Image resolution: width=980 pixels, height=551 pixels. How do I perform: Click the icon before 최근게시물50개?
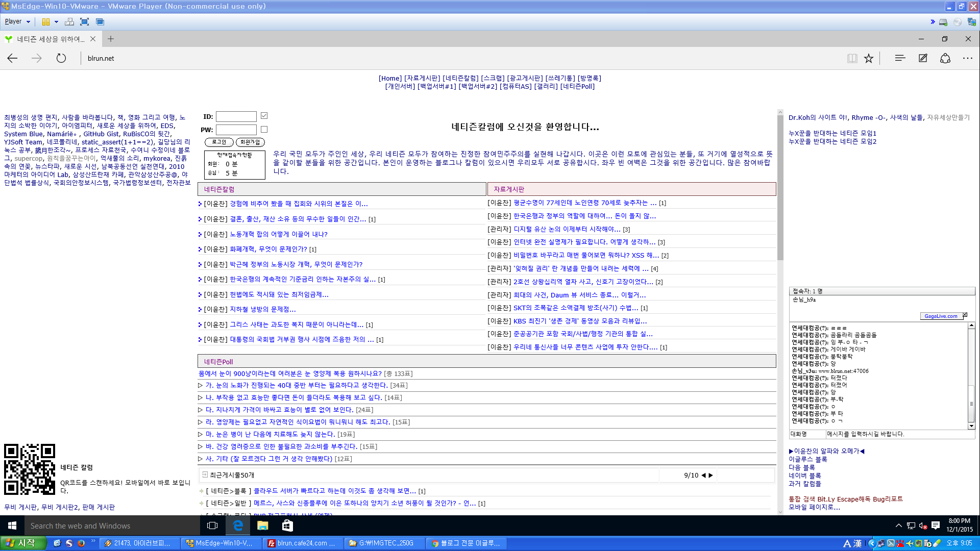pos(205,474)
